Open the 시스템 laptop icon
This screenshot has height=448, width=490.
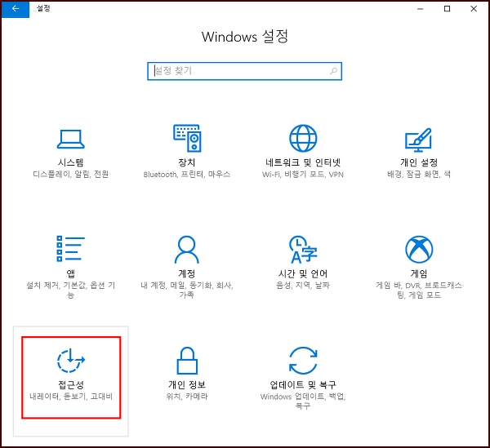tap(70, 139)
